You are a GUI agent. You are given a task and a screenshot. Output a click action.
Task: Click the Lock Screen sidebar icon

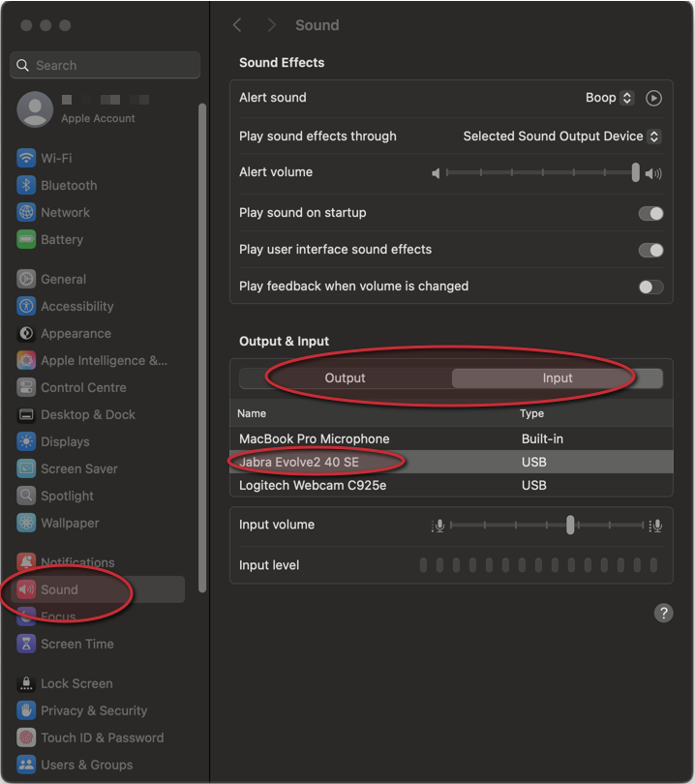(x=24, y=683)
